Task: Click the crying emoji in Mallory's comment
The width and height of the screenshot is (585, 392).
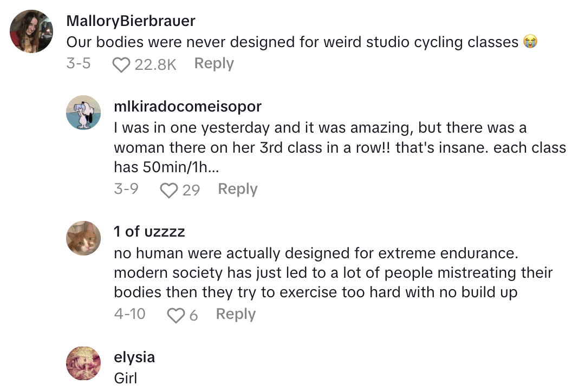Action: pyautogui.click(x=530, y=42)
